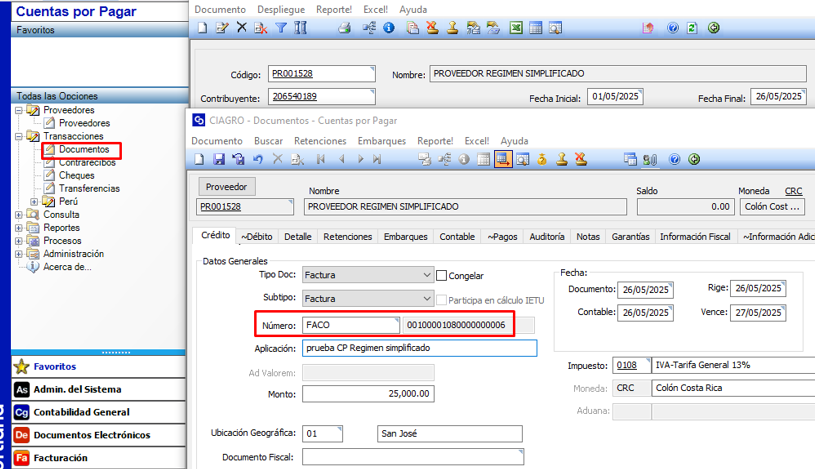The width and height of the screenshot is (815, 469).
Task: Click the Proveedor button
Action: click(226, 187)
